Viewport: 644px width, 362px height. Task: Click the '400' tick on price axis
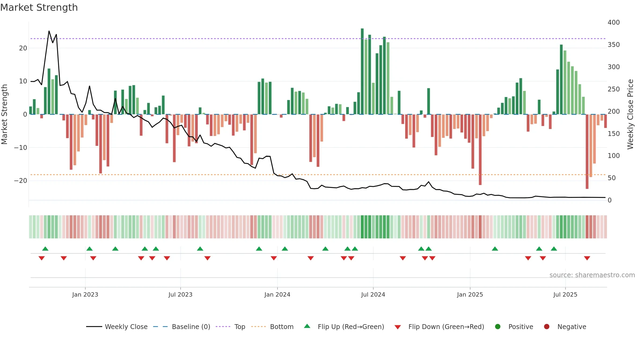pos(614,23)
